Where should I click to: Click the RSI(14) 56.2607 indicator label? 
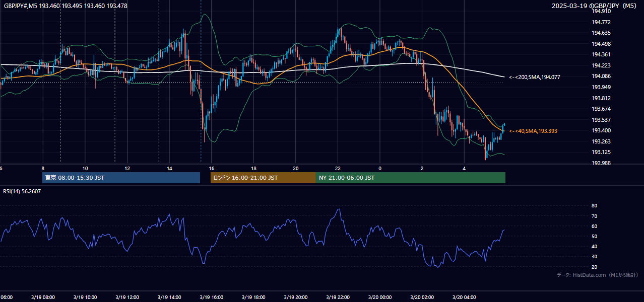[22, 192]
